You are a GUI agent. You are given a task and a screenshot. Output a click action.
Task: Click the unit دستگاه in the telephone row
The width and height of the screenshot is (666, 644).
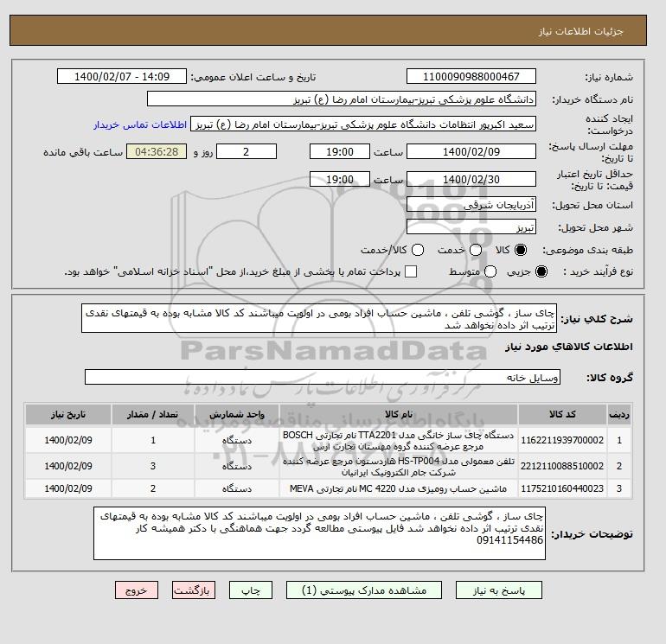(237, 467)
